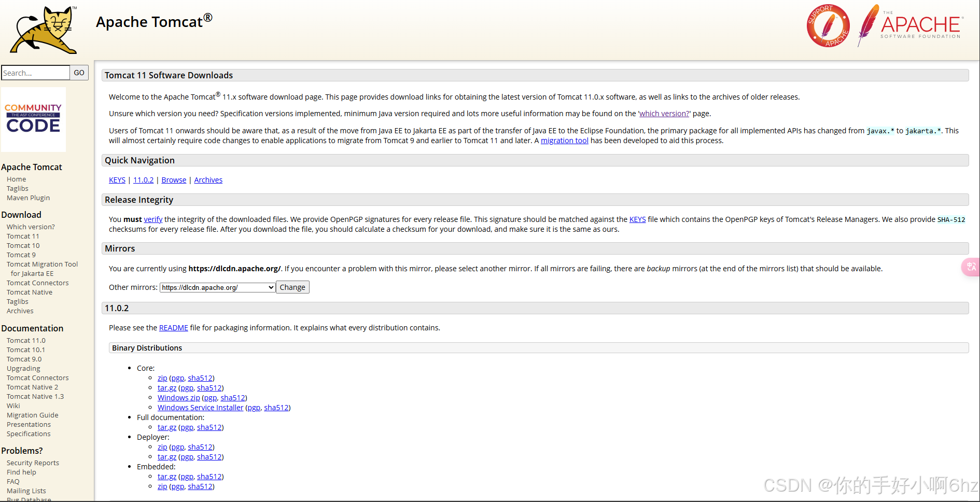Select Tomcat 11 in Download sidebar
Viewport: 980px width, 502px height.
(x=23, y=236)
